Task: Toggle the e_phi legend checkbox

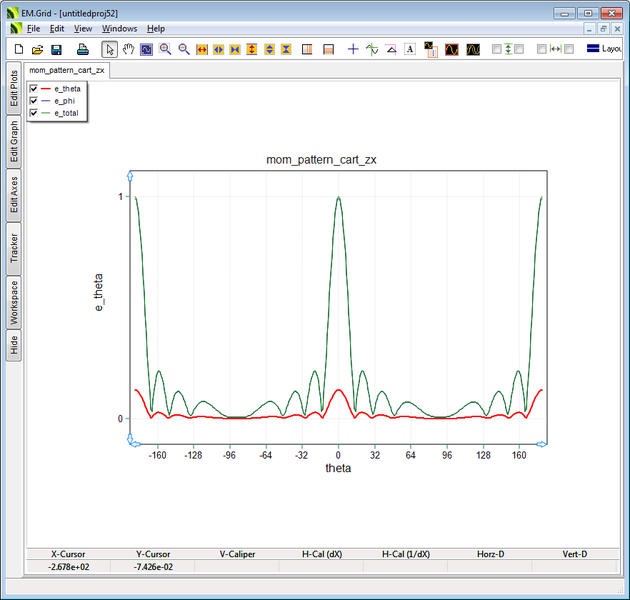Action: point(34,101)
